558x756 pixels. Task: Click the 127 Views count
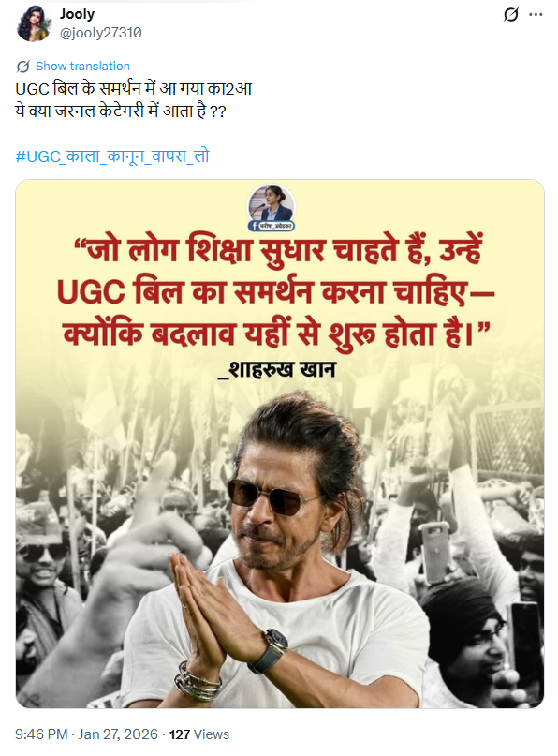pos(199,734)
